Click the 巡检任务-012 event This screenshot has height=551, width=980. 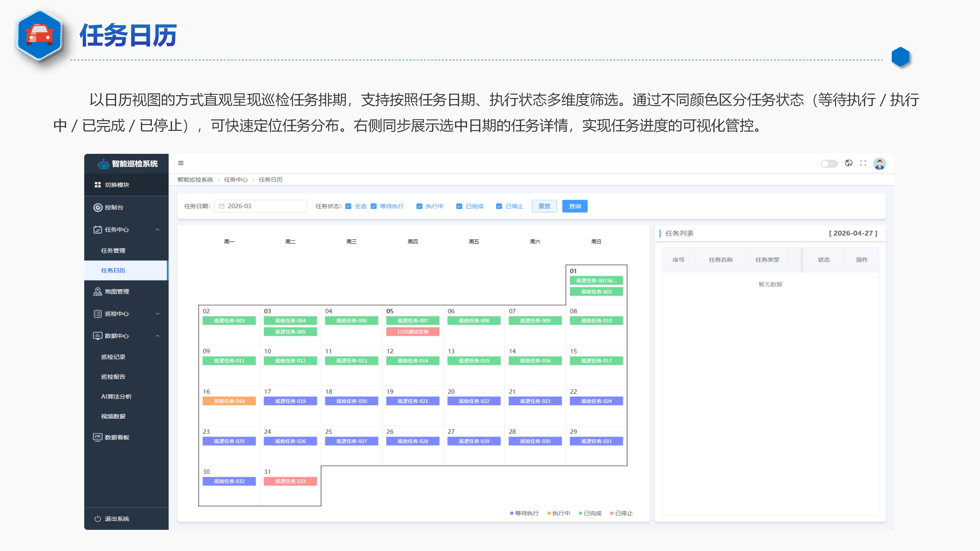coord(290,361)
